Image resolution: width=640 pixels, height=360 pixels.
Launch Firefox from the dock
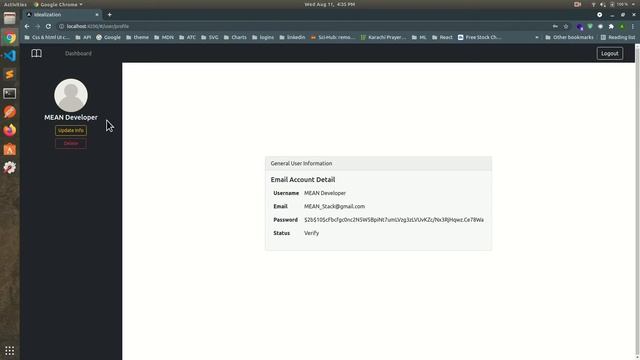point(10,130)
